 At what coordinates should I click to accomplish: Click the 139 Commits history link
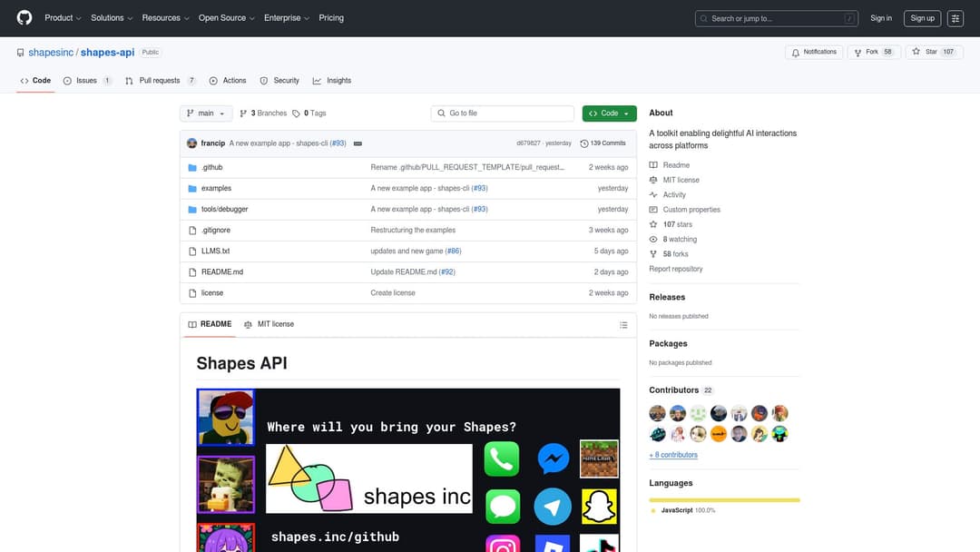(603, 143)
